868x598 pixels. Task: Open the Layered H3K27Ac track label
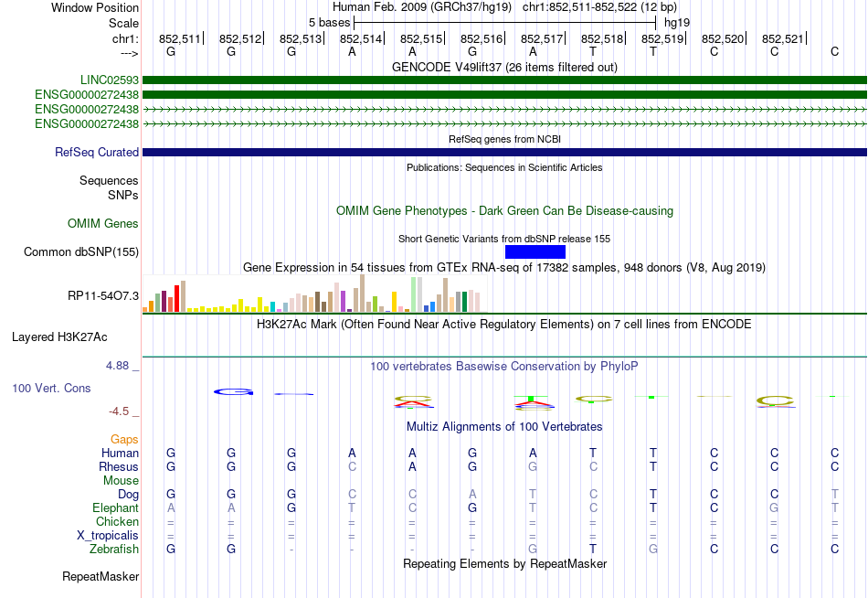point(59,337)
